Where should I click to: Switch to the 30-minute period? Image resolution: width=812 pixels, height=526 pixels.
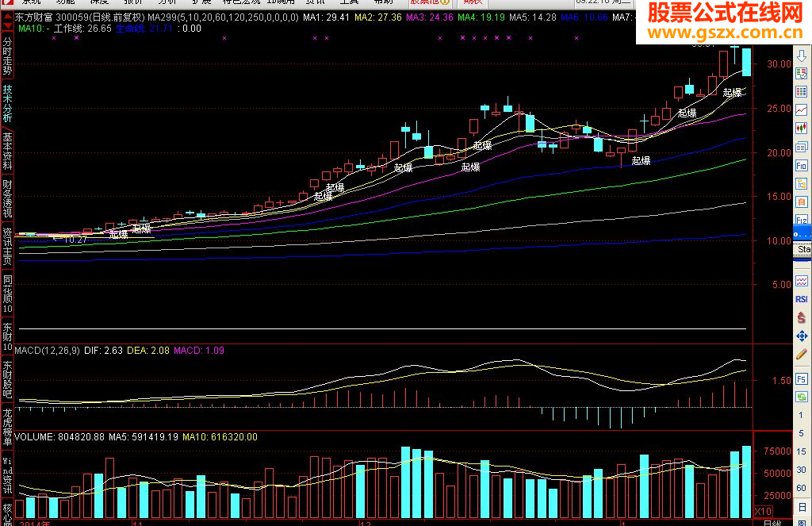[801, 470]
